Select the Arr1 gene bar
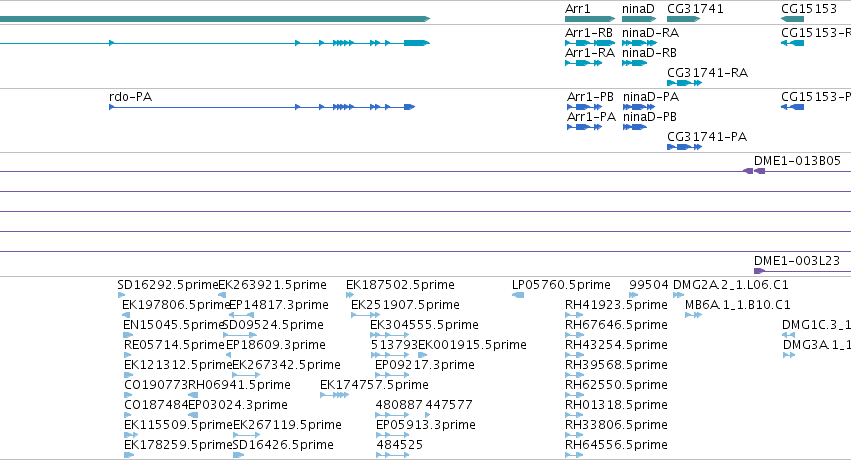The image size is (851, 460). (590, 19)
